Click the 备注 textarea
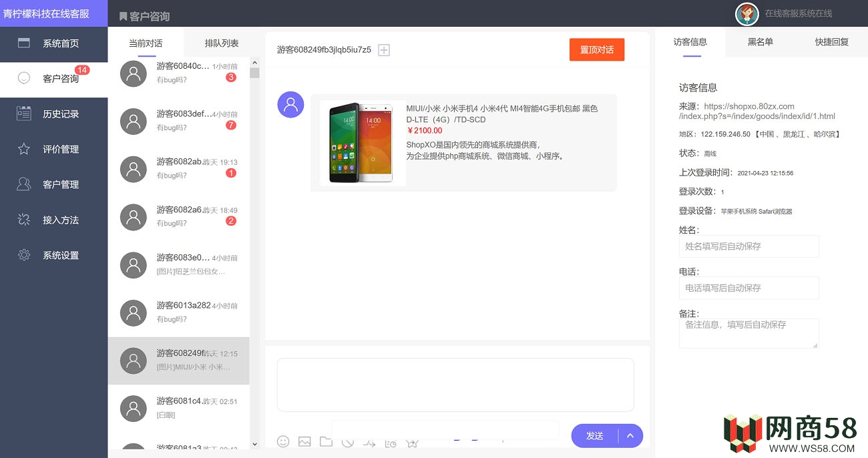Viewport: 868px width, 458px height. point(748,333)
